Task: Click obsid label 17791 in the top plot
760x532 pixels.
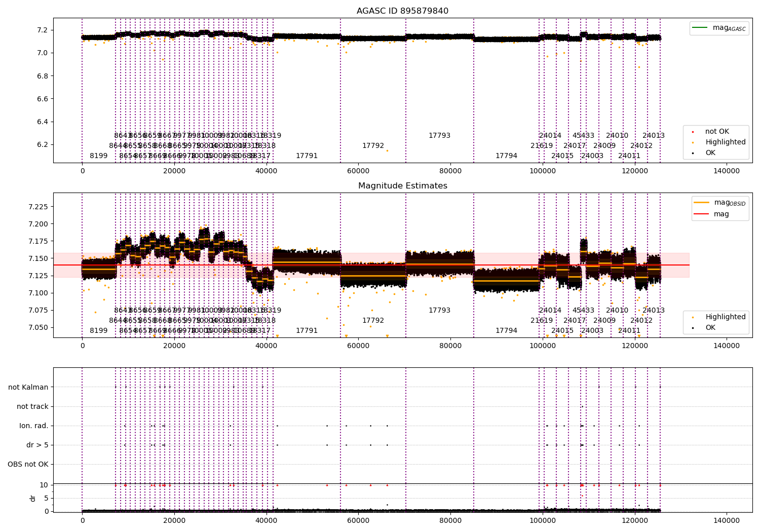Action: (307, 156)
